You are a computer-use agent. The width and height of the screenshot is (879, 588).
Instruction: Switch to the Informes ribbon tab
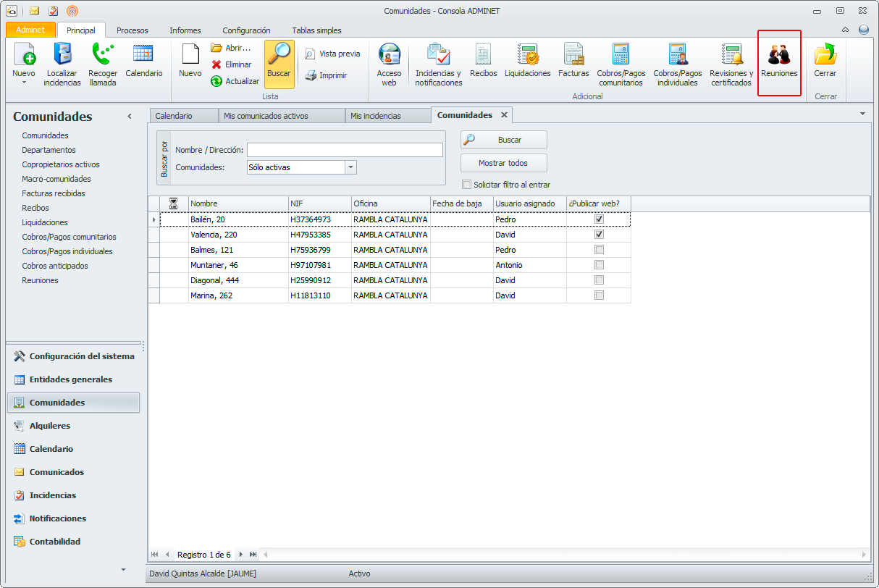(x=185, y=30)
